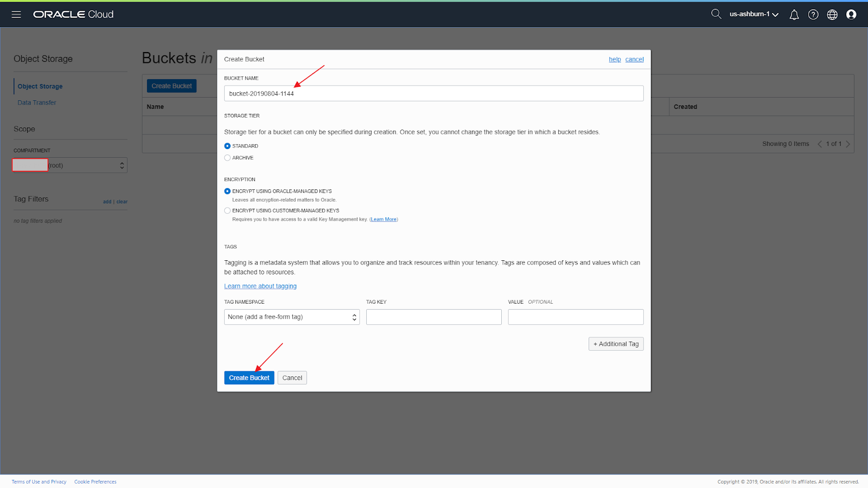The height and width of the screenshot is (488, 868).
Task: Open the navigation hamburger menu
Action: coord(16,14)
